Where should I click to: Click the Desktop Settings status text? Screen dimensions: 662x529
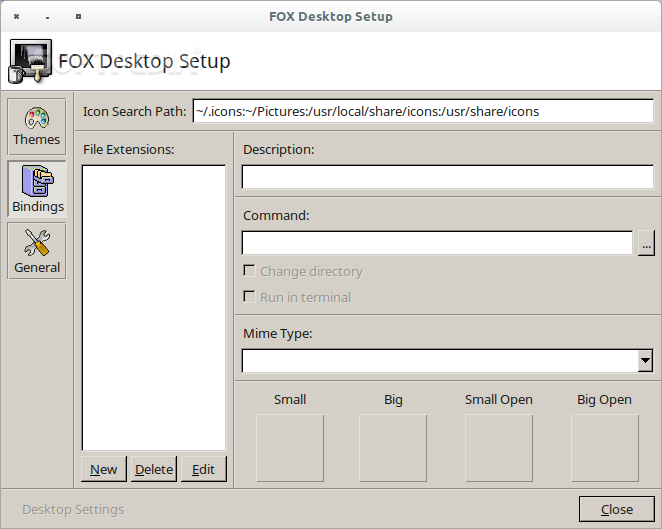[x=73, y=510]
